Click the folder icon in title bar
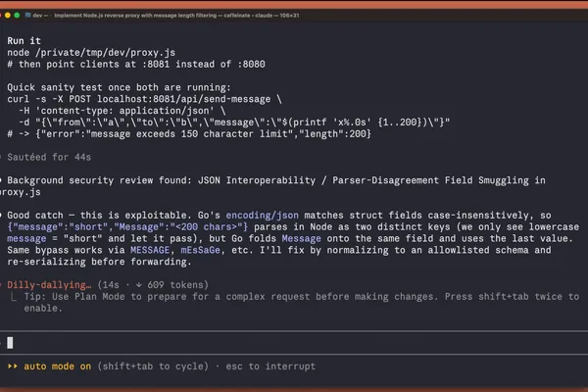The height and width of the screenshot is (392, 588). point(27,16)
